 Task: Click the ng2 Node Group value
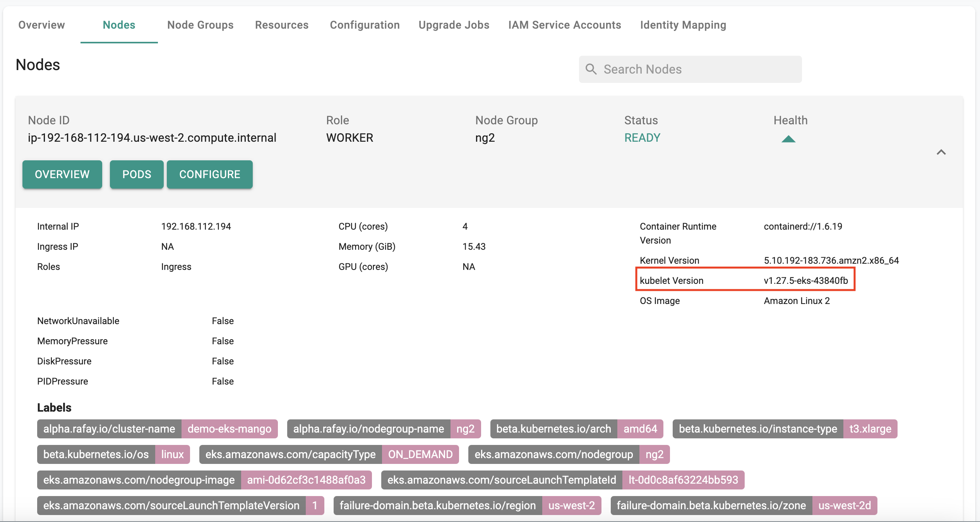coord(485,138)
